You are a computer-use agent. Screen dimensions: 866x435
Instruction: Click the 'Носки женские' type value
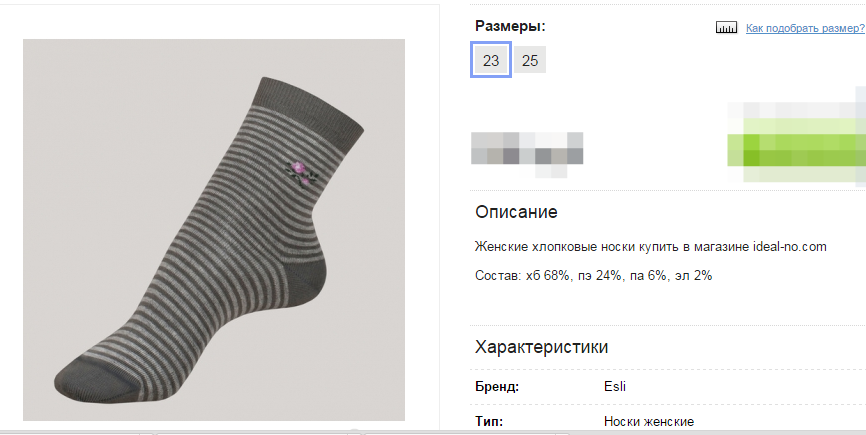click(649, 422)
